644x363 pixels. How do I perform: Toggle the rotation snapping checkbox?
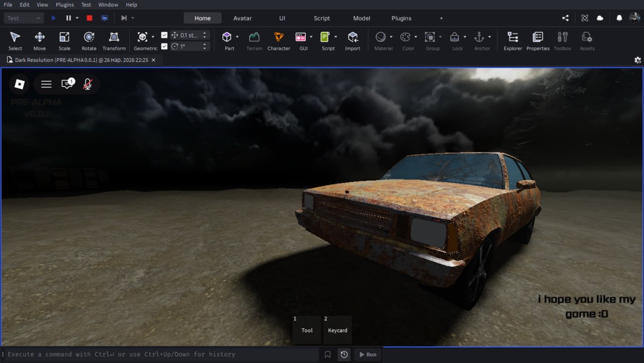tap(164, 46)
